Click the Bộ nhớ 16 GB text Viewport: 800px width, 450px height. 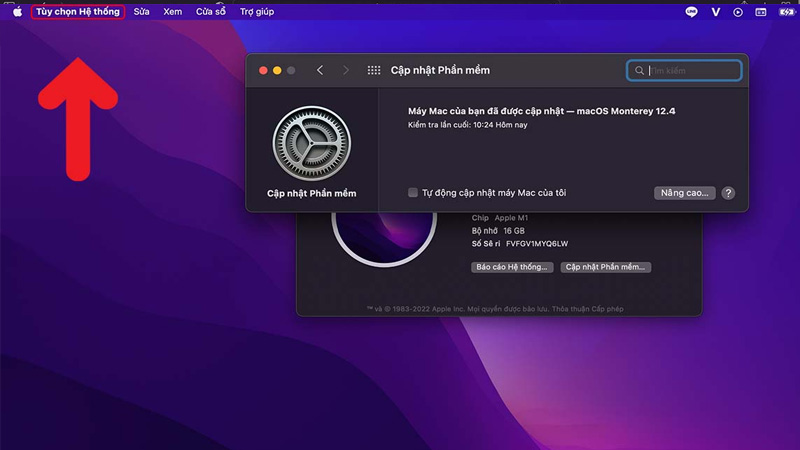pos(498,231)
